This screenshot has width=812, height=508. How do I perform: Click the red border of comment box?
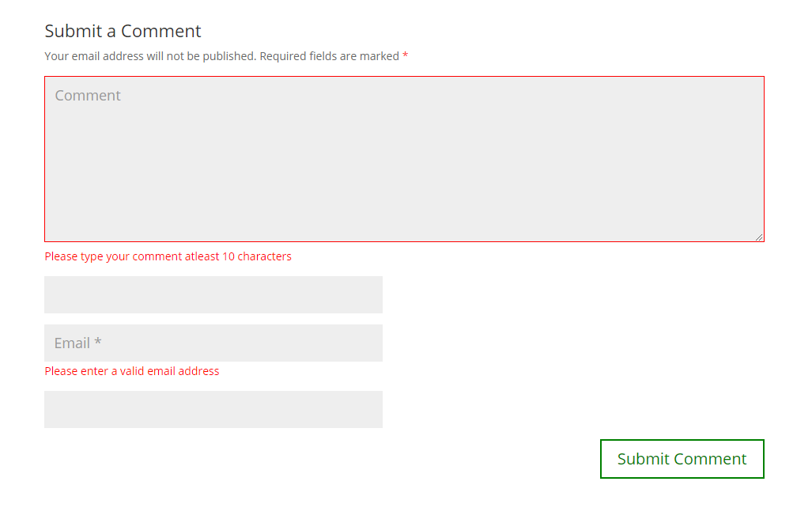[404, 77]
